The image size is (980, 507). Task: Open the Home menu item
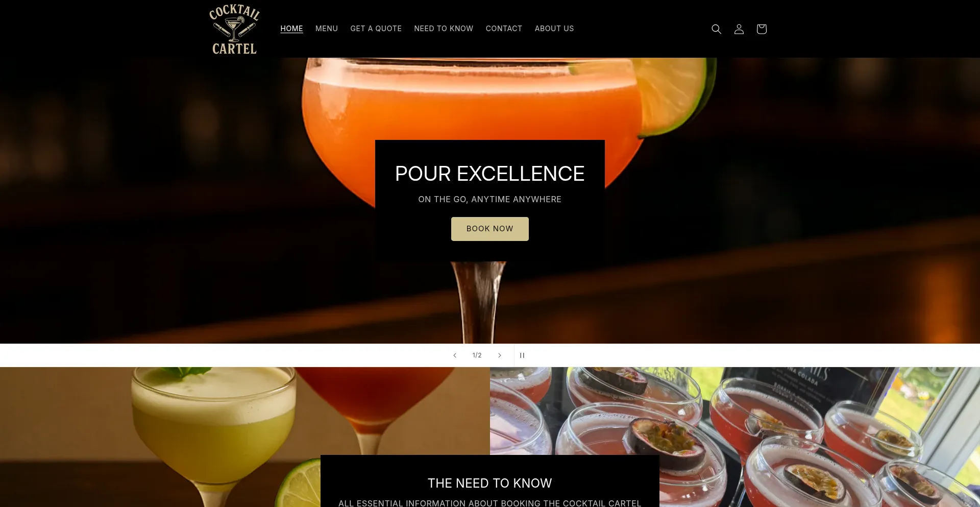[291, 29]
